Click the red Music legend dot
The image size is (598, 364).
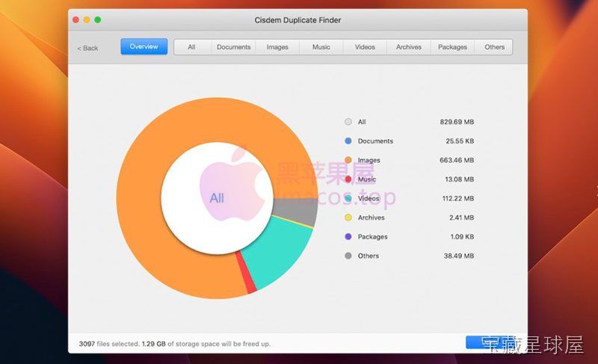348,179
